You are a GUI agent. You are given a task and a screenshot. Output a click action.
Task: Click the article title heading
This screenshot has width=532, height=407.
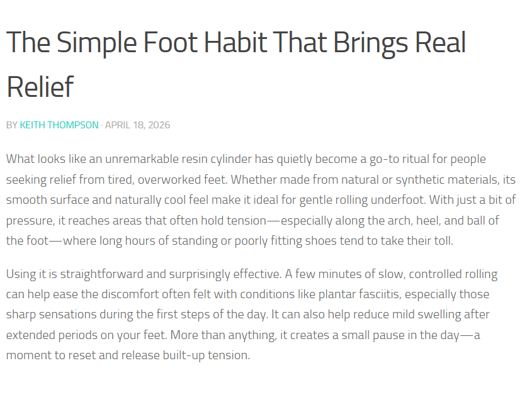pos(236,64)
